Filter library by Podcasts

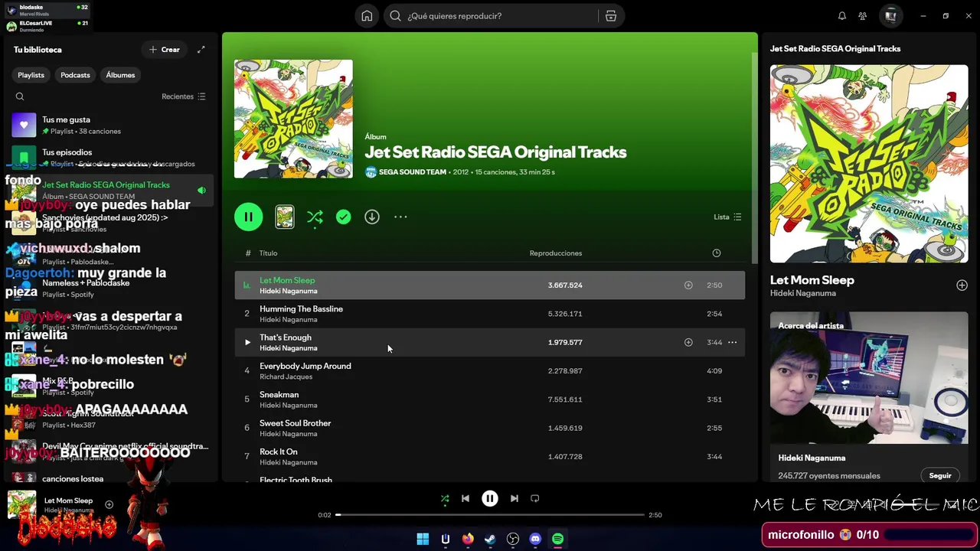point(75,75)
